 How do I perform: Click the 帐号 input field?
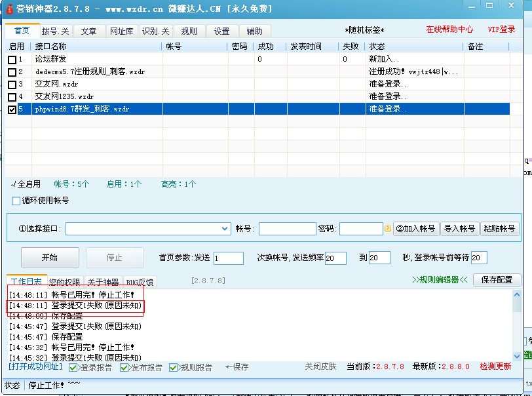287,229
